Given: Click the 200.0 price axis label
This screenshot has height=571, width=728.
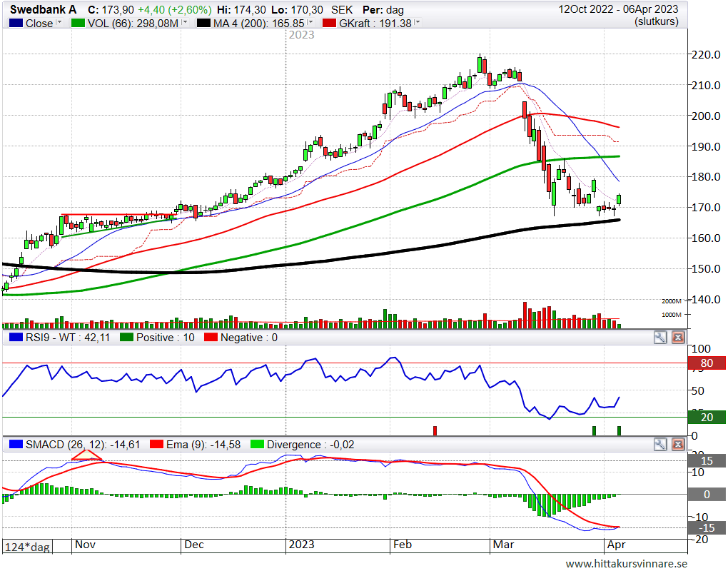Looking at the screenshot, I should click(x=706, y=116).
